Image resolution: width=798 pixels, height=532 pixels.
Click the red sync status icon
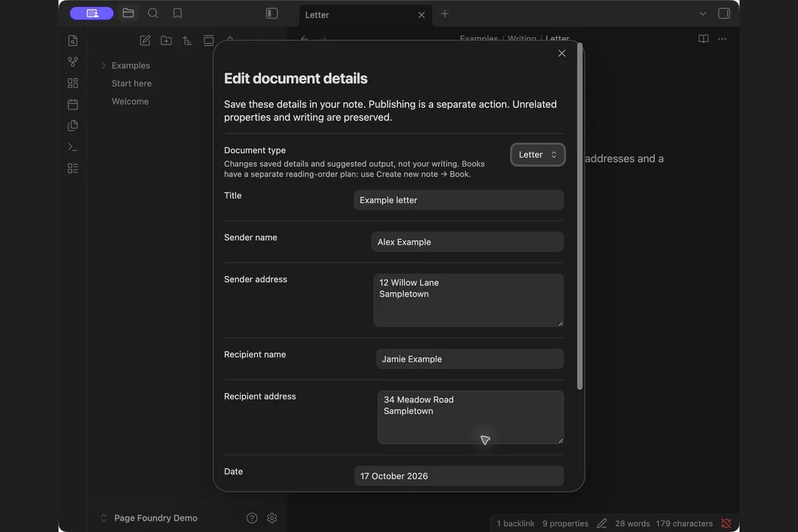click(x=726, y=523)
